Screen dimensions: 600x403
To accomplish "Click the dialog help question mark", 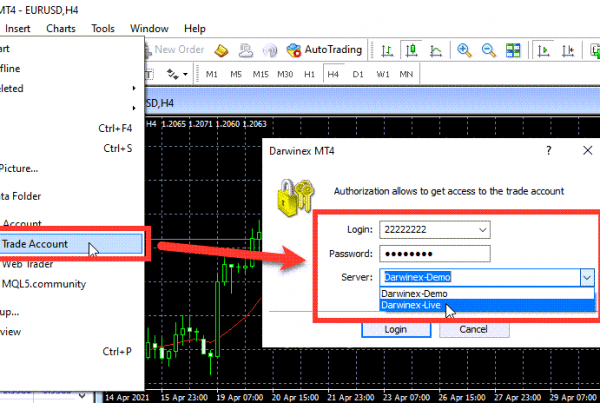I will (548, 151).
